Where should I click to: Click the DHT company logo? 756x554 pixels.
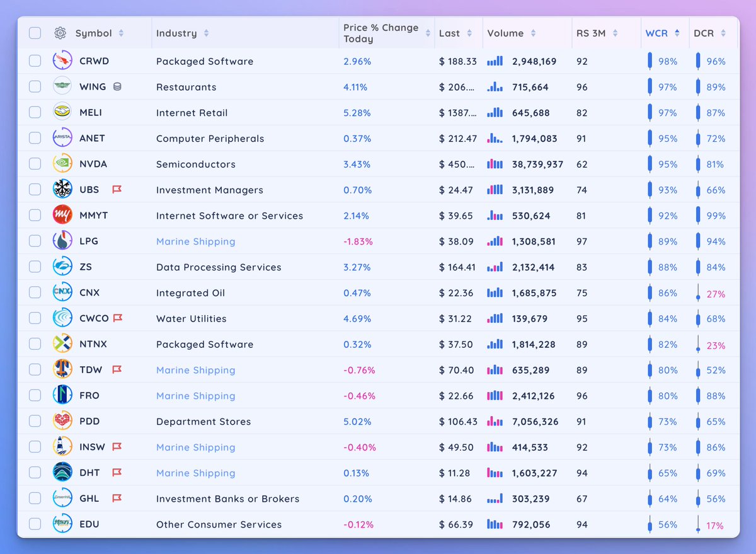(62, 473)
